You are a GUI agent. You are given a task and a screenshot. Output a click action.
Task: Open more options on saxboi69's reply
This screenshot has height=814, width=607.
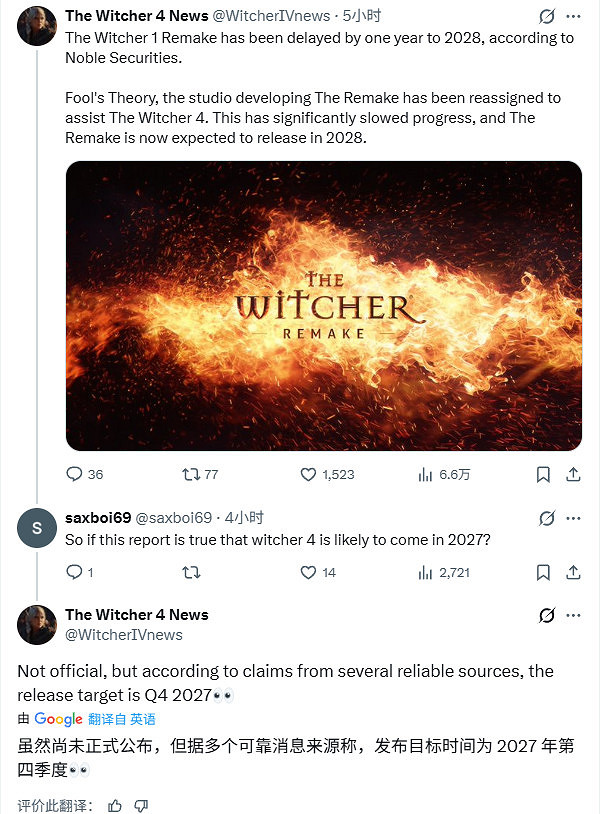(x=576, y=518)
